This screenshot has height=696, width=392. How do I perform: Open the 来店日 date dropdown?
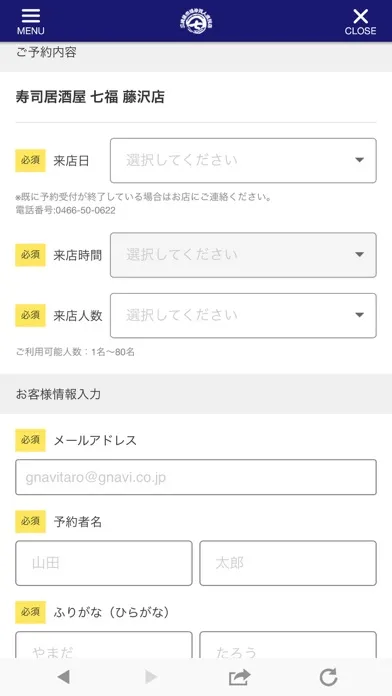click(x=243, y=160)
